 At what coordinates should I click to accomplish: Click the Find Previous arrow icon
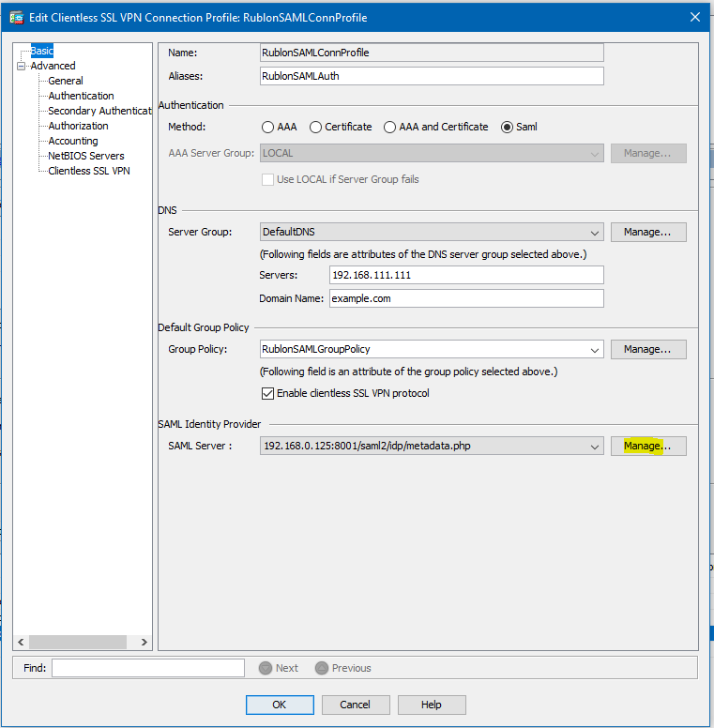(x=322, y=668)
